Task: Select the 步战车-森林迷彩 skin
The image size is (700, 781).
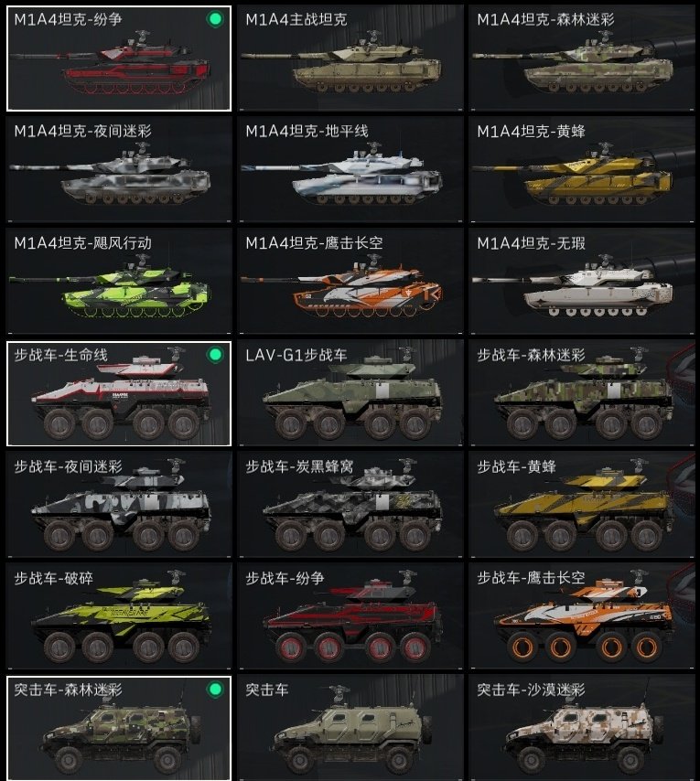Action: [582, 393]
